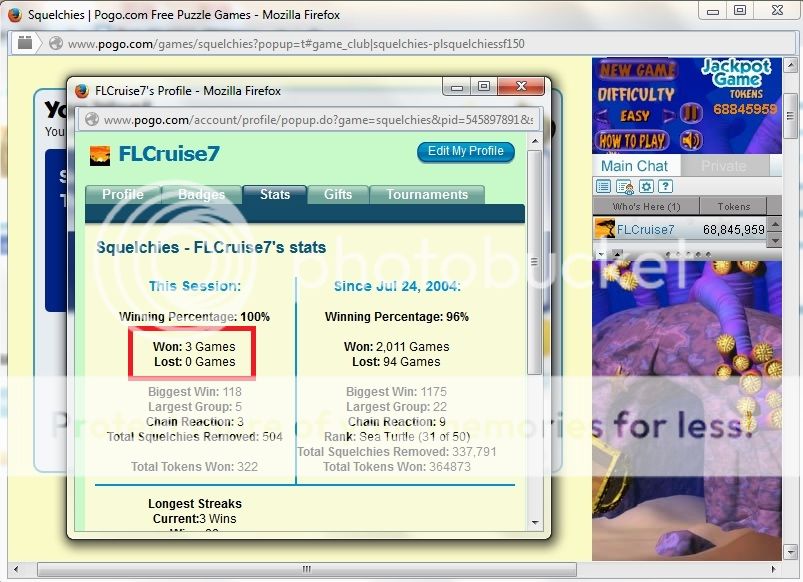Click popup vertical scrollbar up arrow
The height and width of the screenshot is (582, 803).
click(535, 141)
